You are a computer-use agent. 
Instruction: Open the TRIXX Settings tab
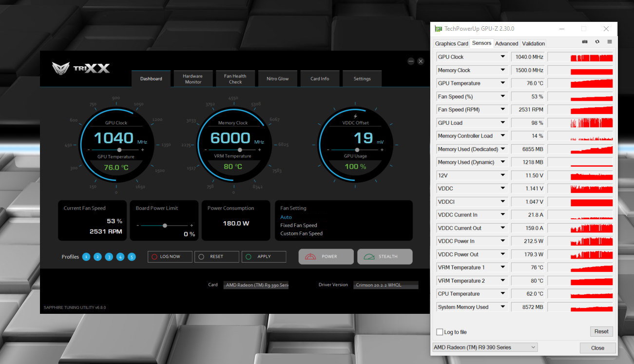(x=362, y=79)
